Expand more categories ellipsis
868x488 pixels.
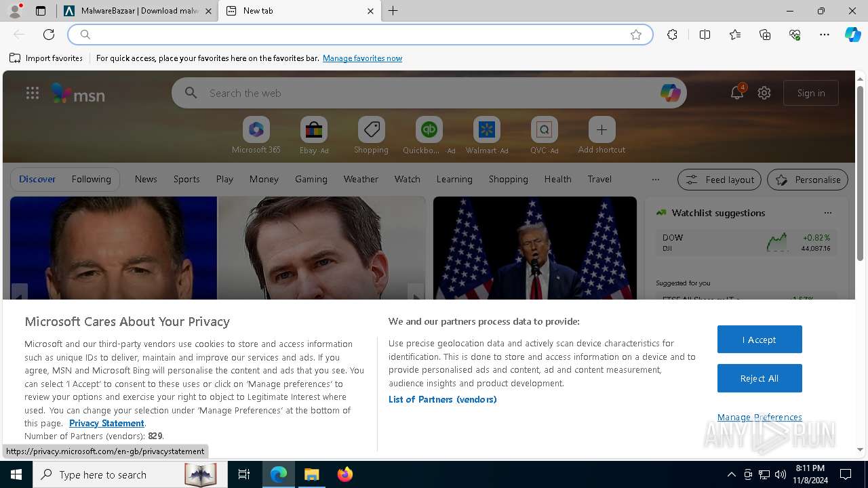(655, 180)
